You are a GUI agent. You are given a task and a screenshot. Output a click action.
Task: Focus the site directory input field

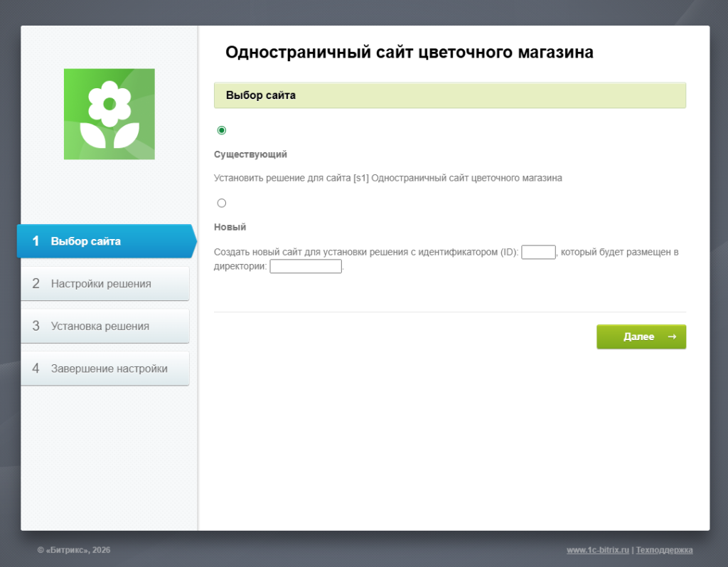306,267
